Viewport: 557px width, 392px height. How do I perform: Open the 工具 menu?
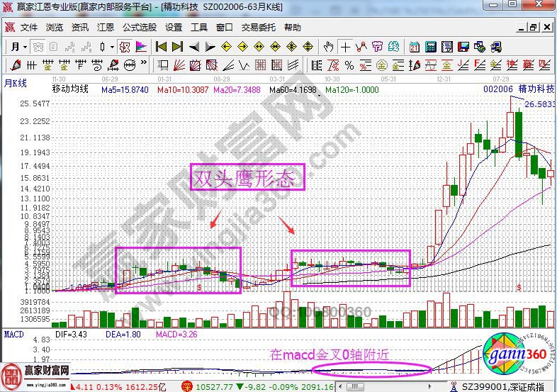199,28
